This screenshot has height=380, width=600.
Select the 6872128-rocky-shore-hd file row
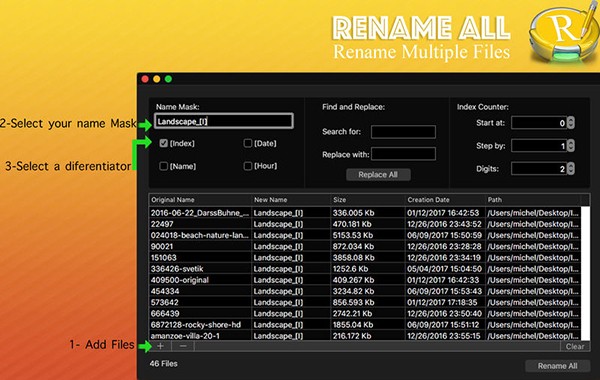(365, 325)
